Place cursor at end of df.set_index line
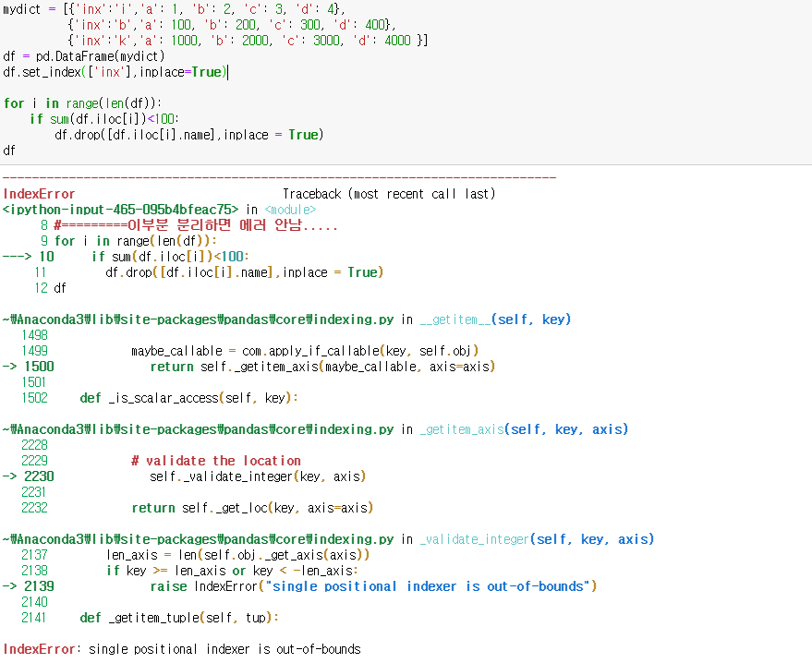The image size is (812, 663). pyautogui.click(x=226, y=72)
